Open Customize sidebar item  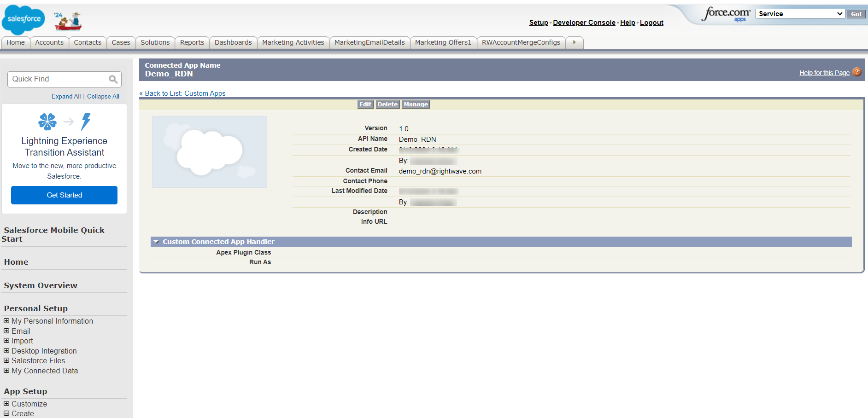(29, 404)
